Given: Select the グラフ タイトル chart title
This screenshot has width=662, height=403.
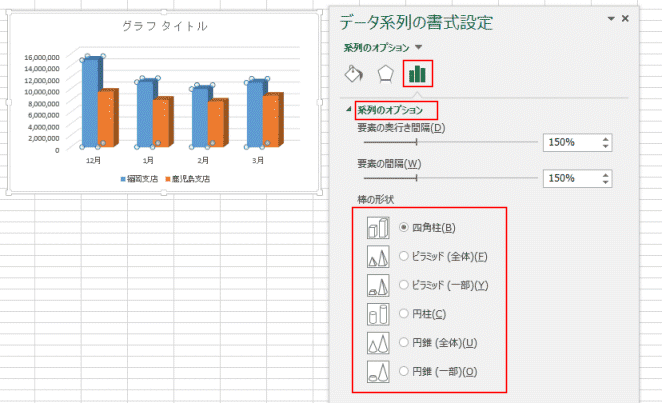Looking at the screenshot, I should pyautogui.click(x=165, y=26).
